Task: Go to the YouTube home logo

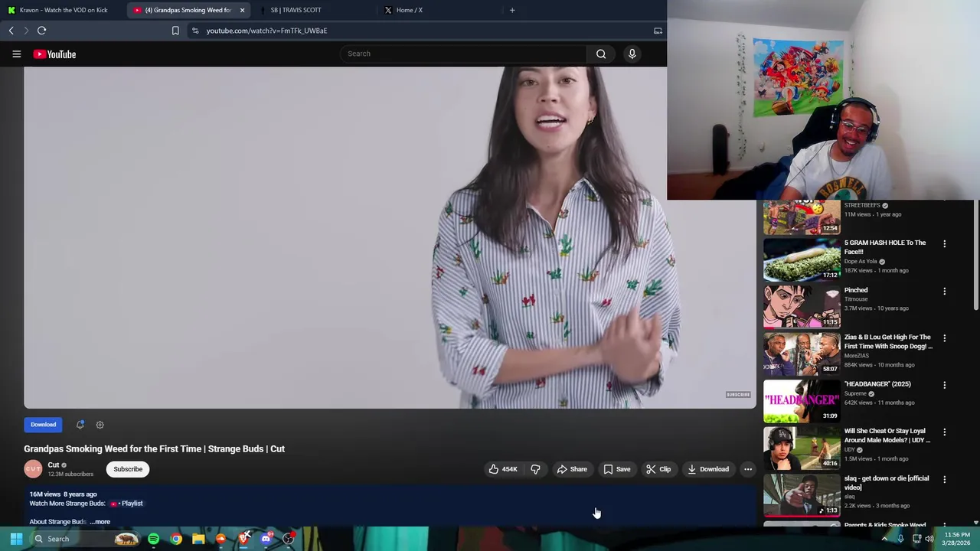Action: pyautogui.click(x=54, y=54)
